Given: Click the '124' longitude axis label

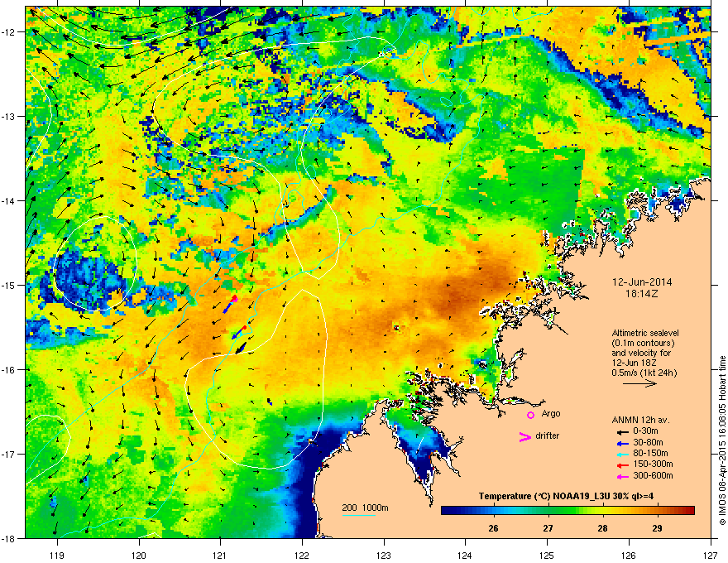Looking at the screenshot, I should pos(465,555).
